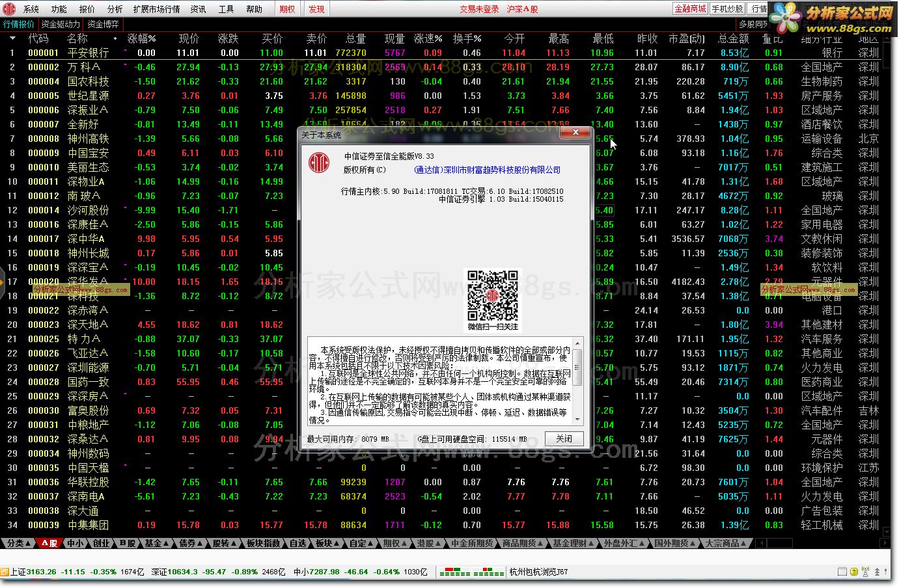Select the B股 bottom tab

click(x=128, y=543)
